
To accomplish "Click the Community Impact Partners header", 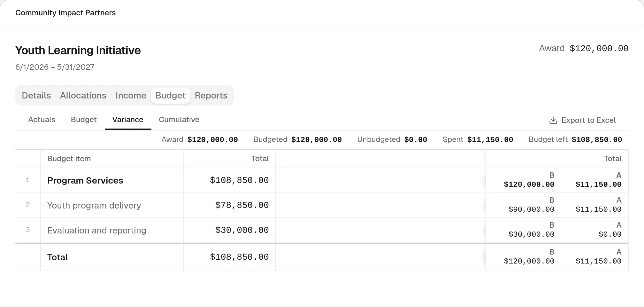I will (x=65, y=13).
